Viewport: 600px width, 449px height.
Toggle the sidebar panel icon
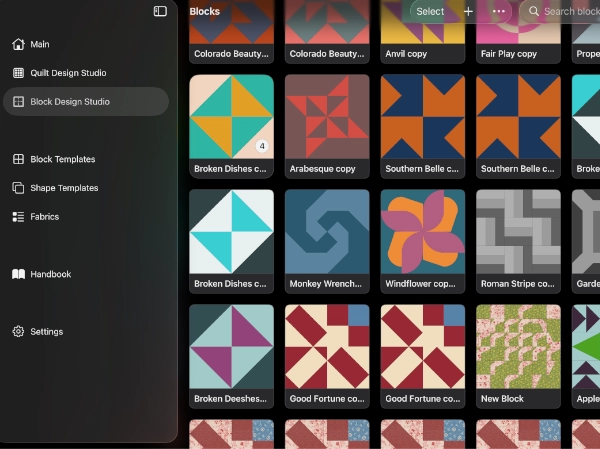click(160, 11)
